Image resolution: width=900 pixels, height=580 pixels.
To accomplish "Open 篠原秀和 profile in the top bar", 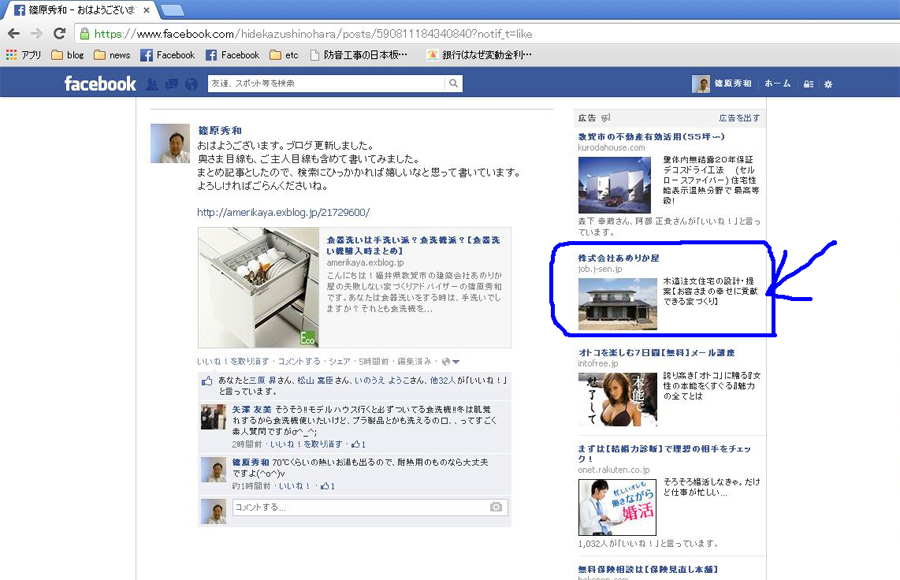I will [722, 84].
